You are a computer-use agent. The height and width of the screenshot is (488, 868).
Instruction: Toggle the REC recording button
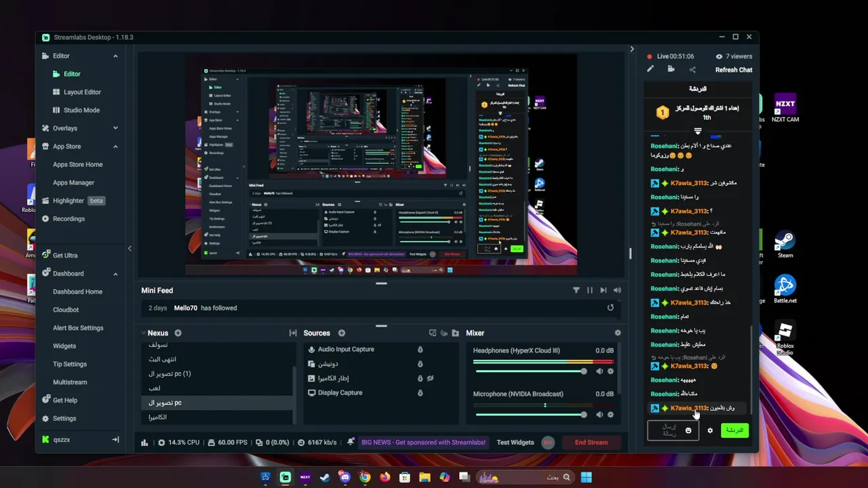point(548,443)
